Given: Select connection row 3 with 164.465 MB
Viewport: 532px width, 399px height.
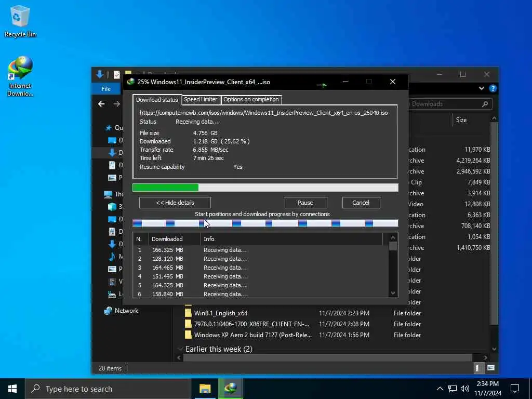Looking at the screenshot, I should pos(261,268).
